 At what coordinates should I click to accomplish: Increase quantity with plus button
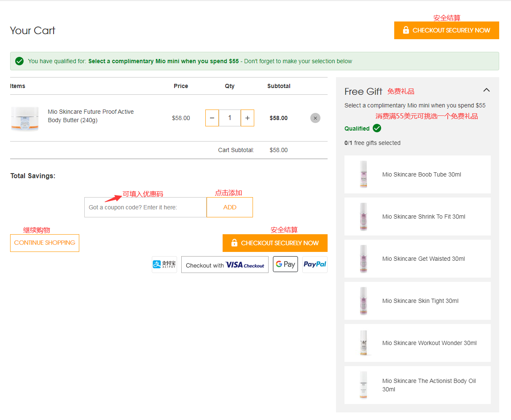pos(247,118)
